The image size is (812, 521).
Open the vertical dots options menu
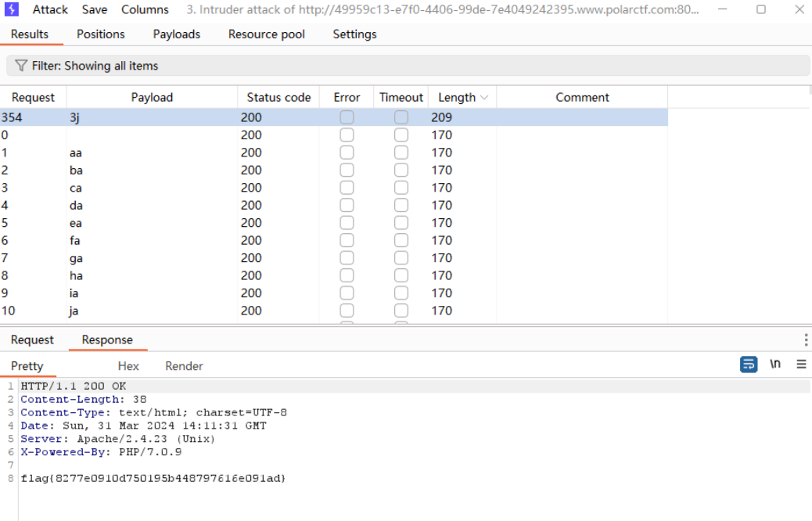(806, 340)
